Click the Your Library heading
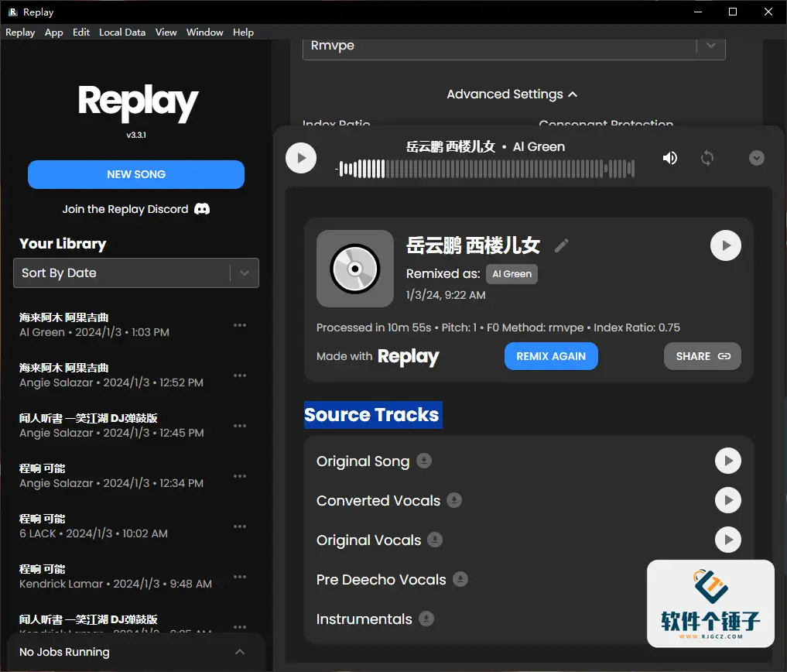Image resolution: width=787 pixels, height=672 pixels. tap(63, 244)
